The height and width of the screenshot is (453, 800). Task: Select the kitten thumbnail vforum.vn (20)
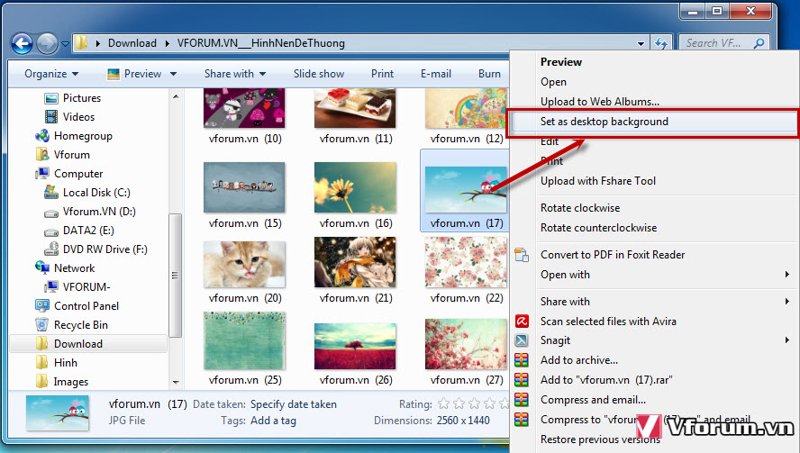click(244, 264)
